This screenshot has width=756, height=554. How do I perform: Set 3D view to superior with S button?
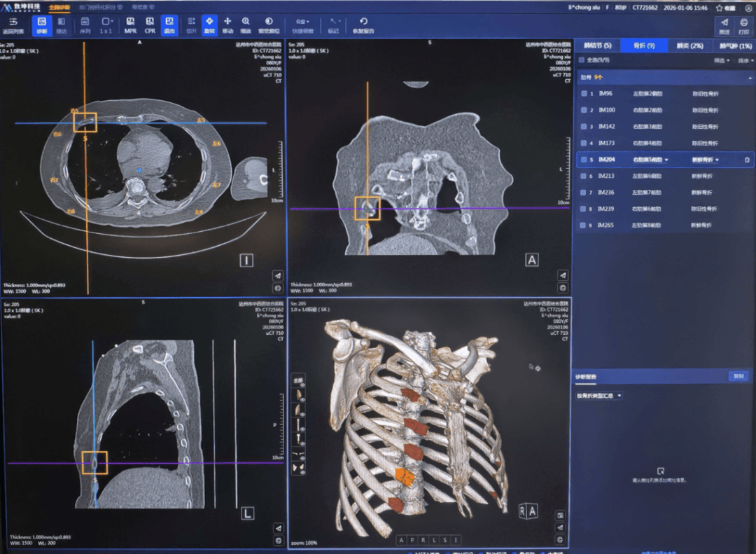[x=445, y=540]
